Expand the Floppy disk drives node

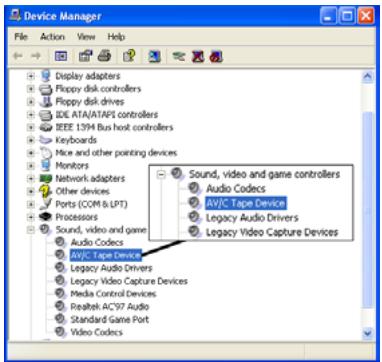click(x=31, y=102)
